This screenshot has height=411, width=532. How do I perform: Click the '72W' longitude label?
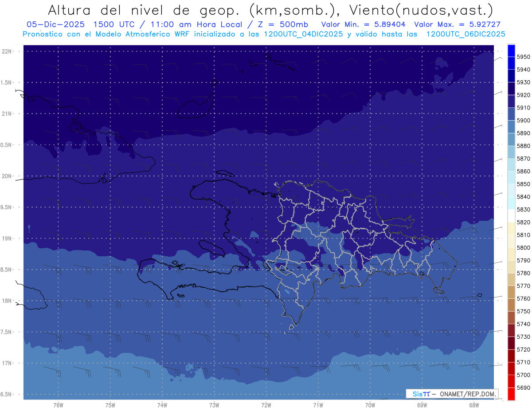point(266,405)
